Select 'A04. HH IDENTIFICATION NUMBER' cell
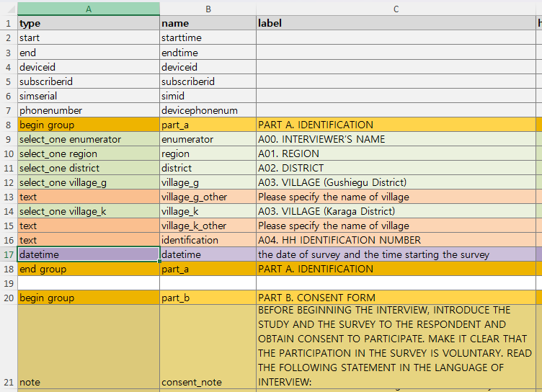542x392 pixels. point(396,240)
